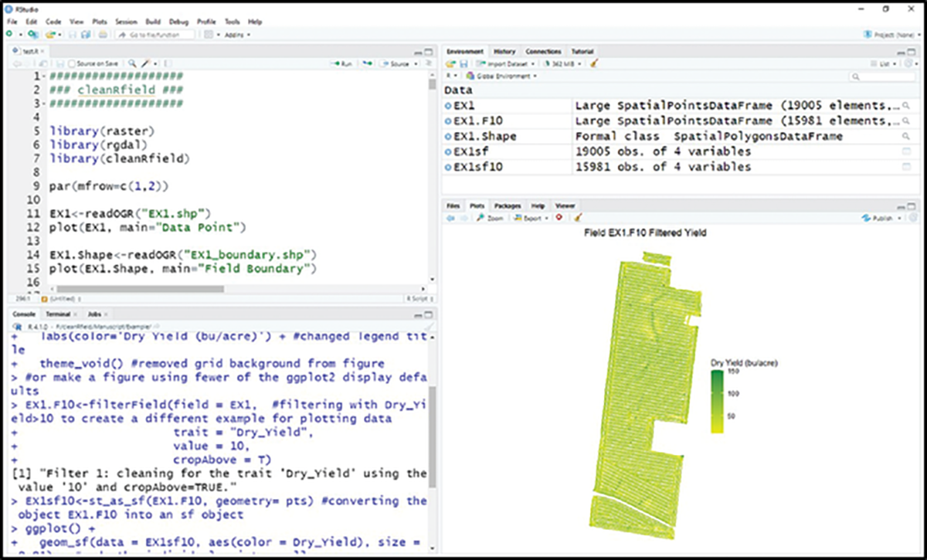
Task: Click the New File icon in main toolbar
Action: click(x=8, y=35)
